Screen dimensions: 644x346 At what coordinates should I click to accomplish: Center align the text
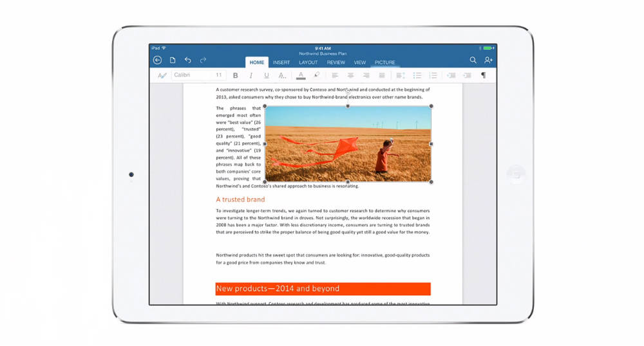[350, 75]
